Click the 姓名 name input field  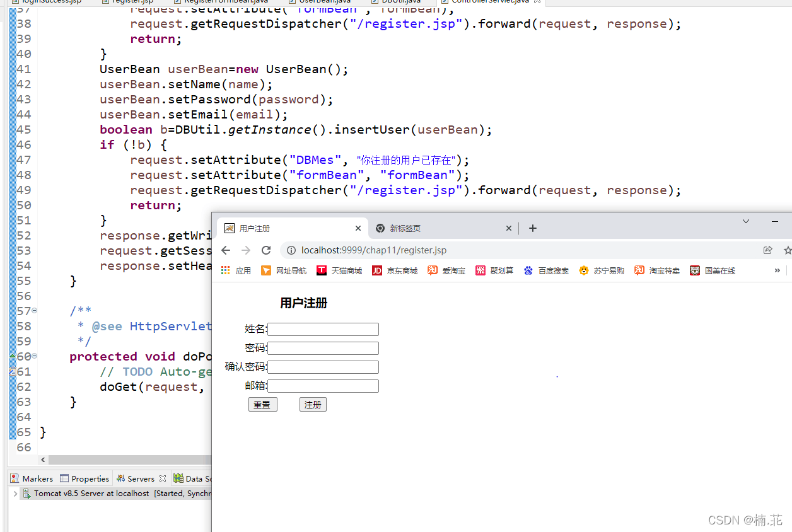point(323,329)
